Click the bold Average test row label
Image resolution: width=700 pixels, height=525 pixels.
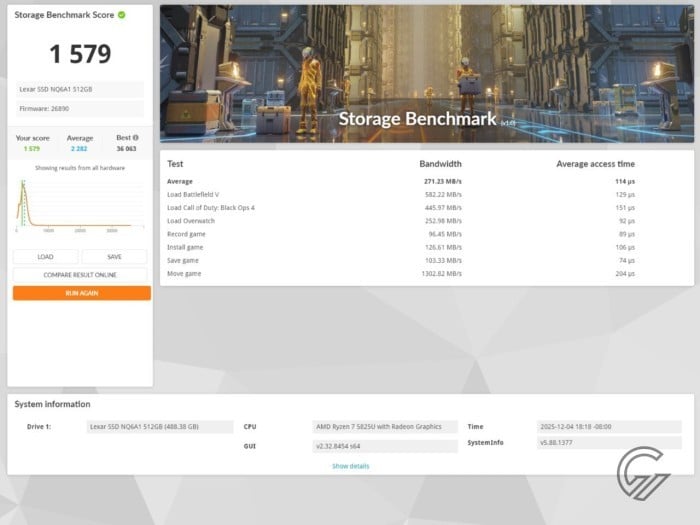[180, 181]
